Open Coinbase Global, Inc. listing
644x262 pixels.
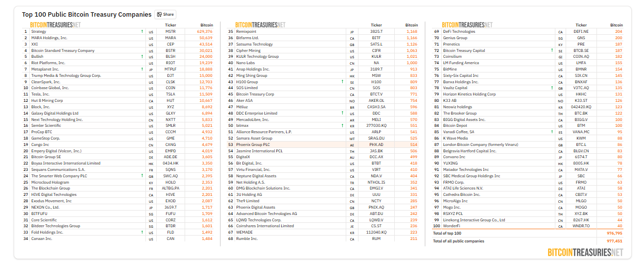pos(50,88)
